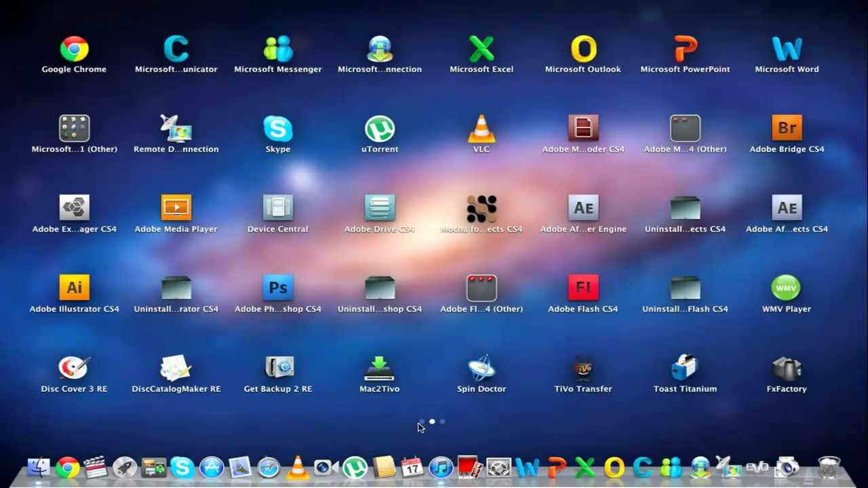868x488 pixels.
Task: Open FxFactory
Action: click(787, 368)
